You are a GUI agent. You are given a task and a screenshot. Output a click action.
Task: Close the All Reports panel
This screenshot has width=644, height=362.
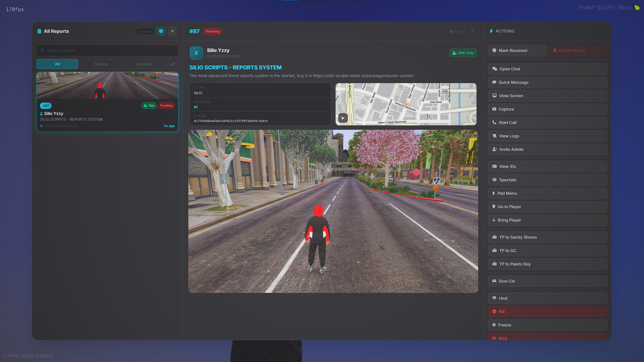click(172, 31)
